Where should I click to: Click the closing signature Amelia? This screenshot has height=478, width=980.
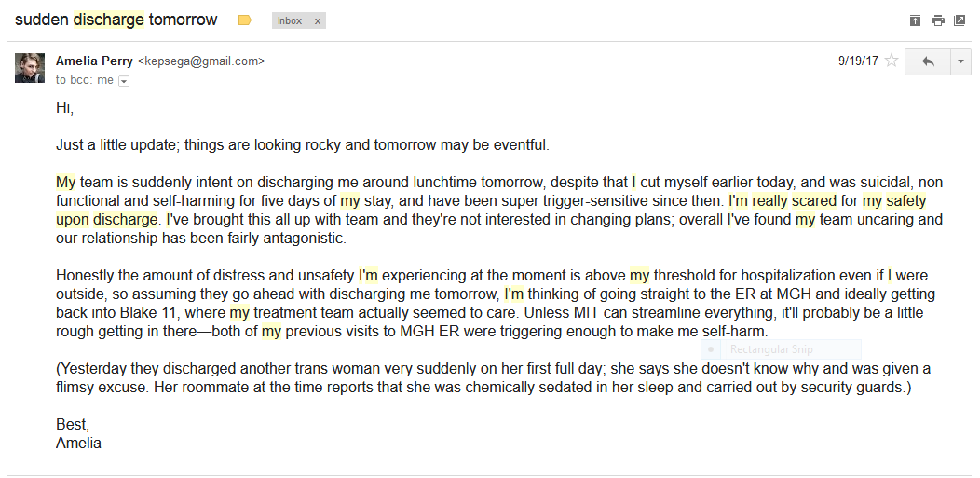(x=79, y=444)
